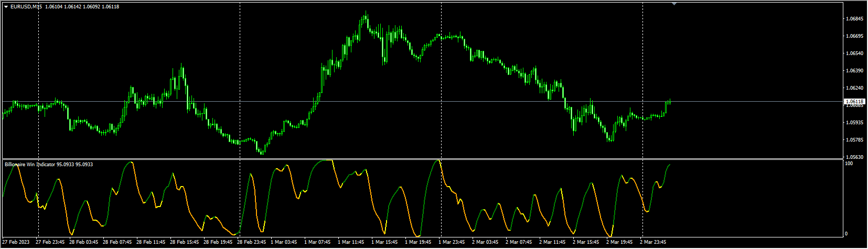The width and height of the screenshot is (868, 249).
Task: Click the 1.06695 price axis label
Action: coord(854,36)
